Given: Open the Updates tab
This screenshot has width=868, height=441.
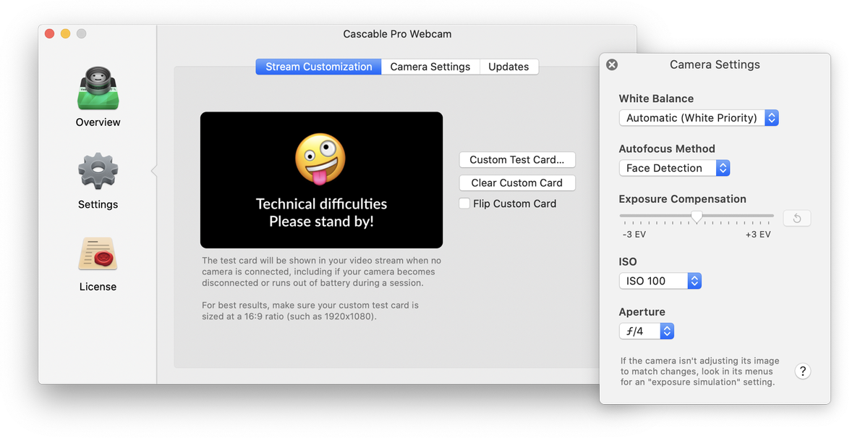Looking at the screenshot, I should pos(509,67).
